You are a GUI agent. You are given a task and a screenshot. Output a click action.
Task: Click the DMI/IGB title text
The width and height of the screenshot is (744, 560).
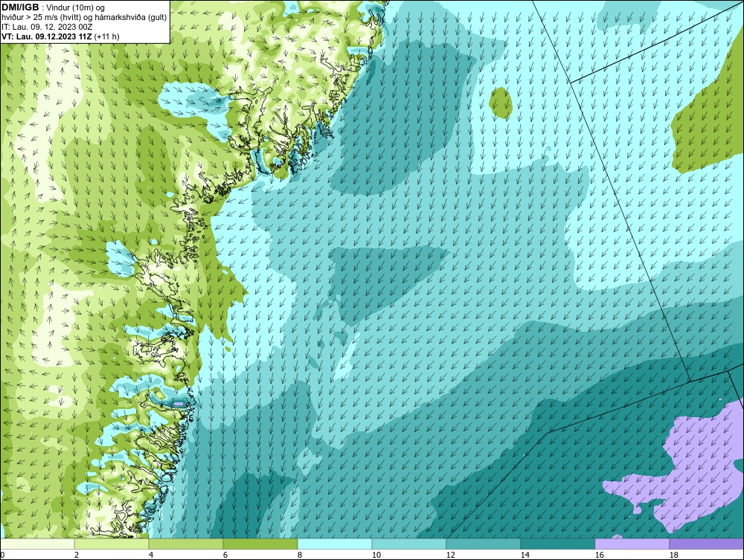click(x=20, y=7)
